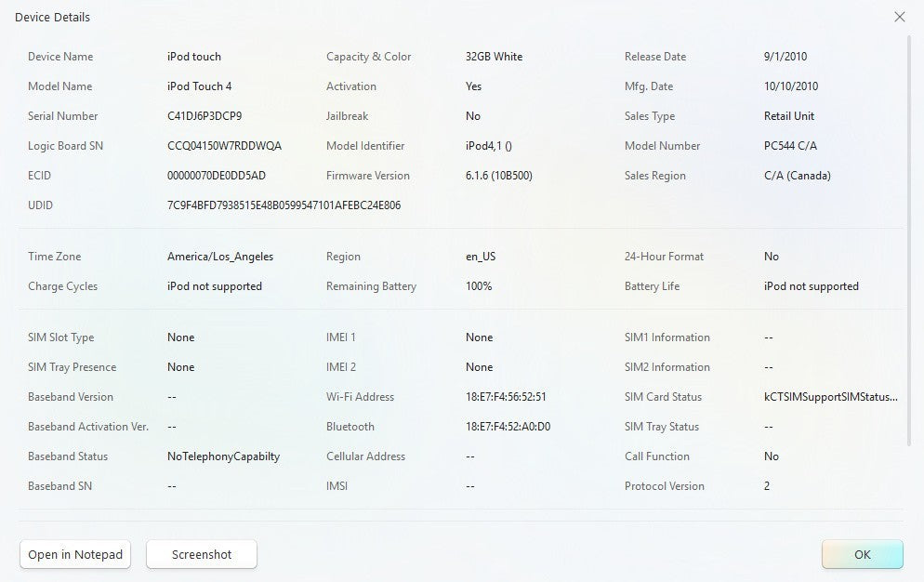This screenshot has width=924, height=582.
Task: Click SIM Tray Presence value None
Action: pos(181,367)
